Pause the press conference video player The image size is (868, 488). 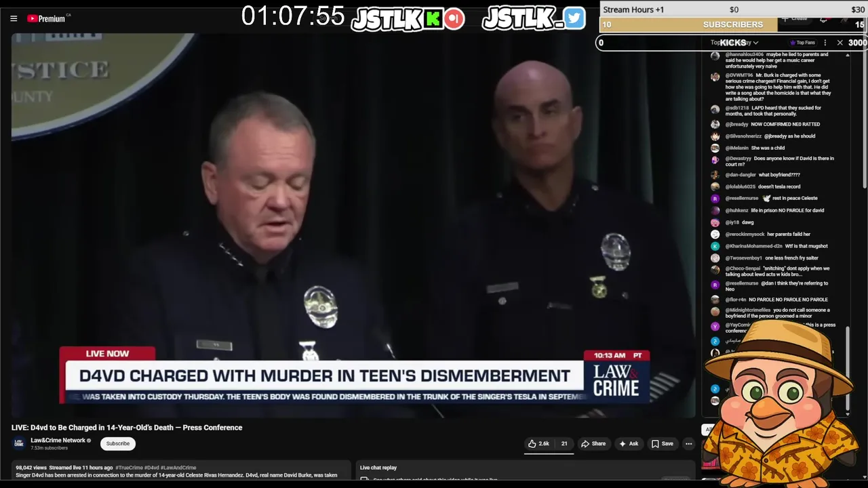353,224
